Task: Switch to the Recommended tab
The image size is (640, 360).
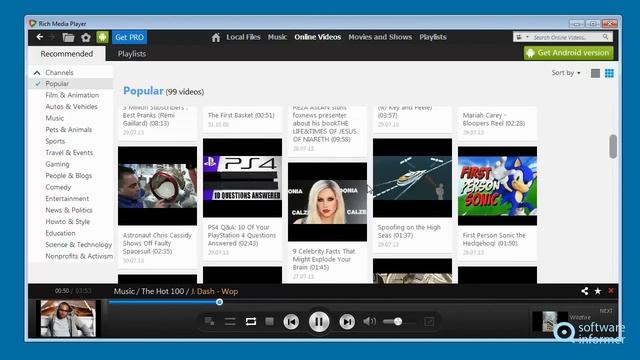Action: pos(67,53)
